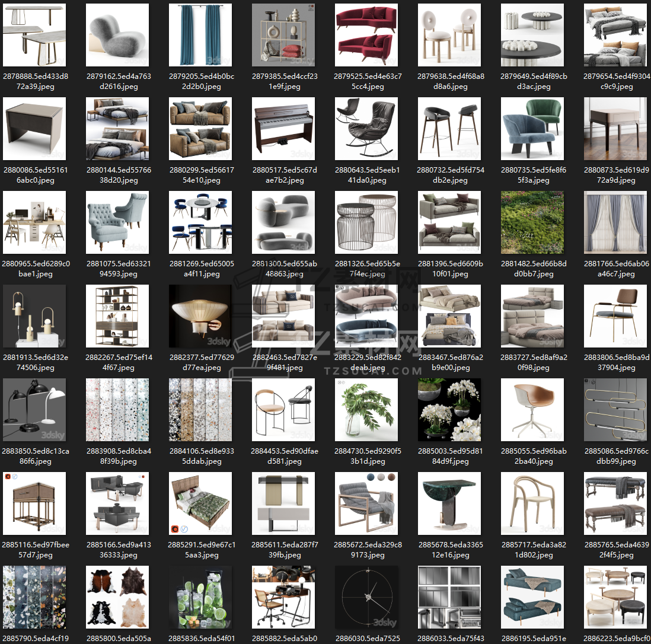Viewport: 651px width, 644px height.
Task: Select the round coffee tables thumbnail 2879649
Action: (532, 35)
